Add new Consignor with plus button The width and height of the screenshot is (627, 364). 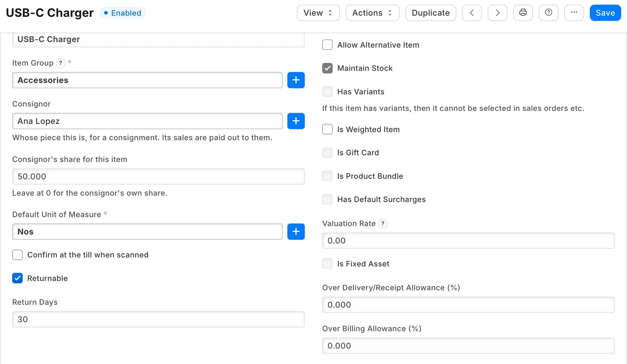click(x=296, y=121)
